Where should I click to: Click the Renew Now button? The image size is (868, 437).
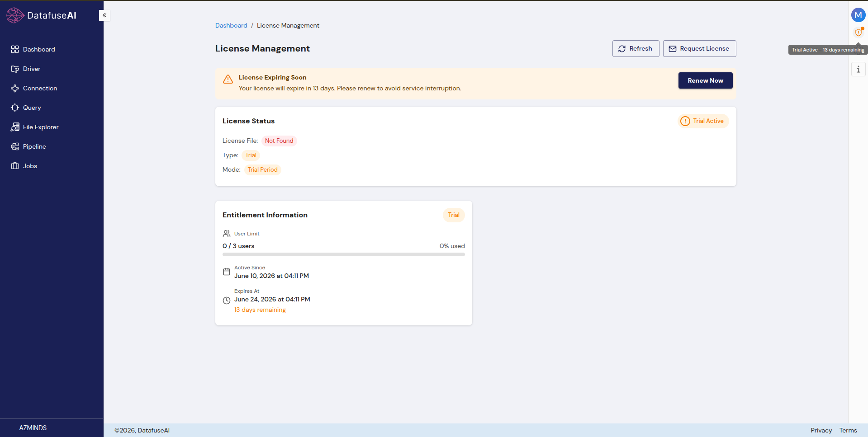click(x=705, y=80)
